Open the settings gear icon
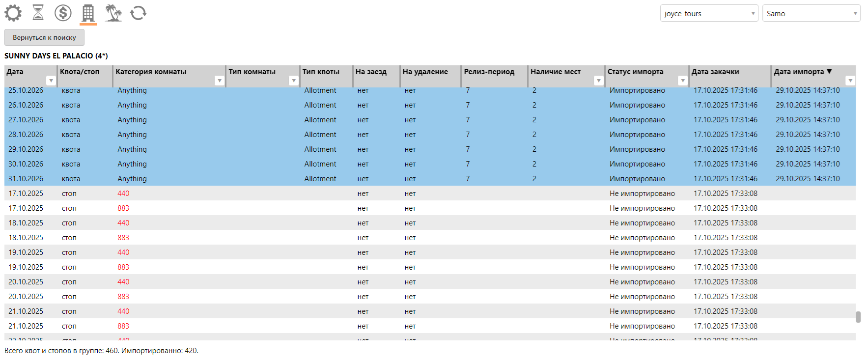The width and height of the screenshot is (868, 361). click(x=13, y=13)
